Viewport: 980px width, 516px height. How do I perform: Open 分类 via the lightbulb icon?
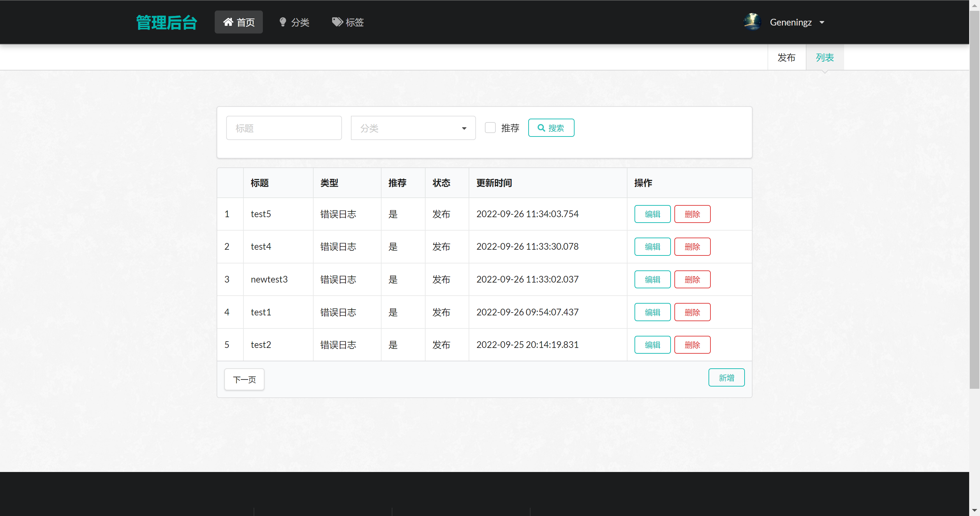(282, 22)
